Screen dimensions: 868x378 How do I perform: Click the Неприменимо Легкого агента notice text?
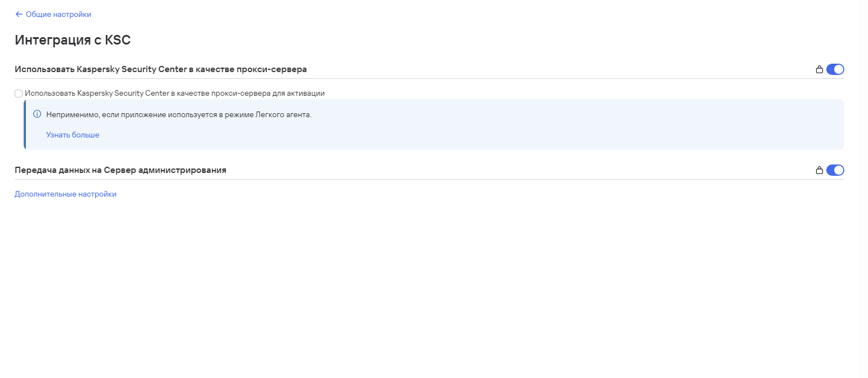179,115
